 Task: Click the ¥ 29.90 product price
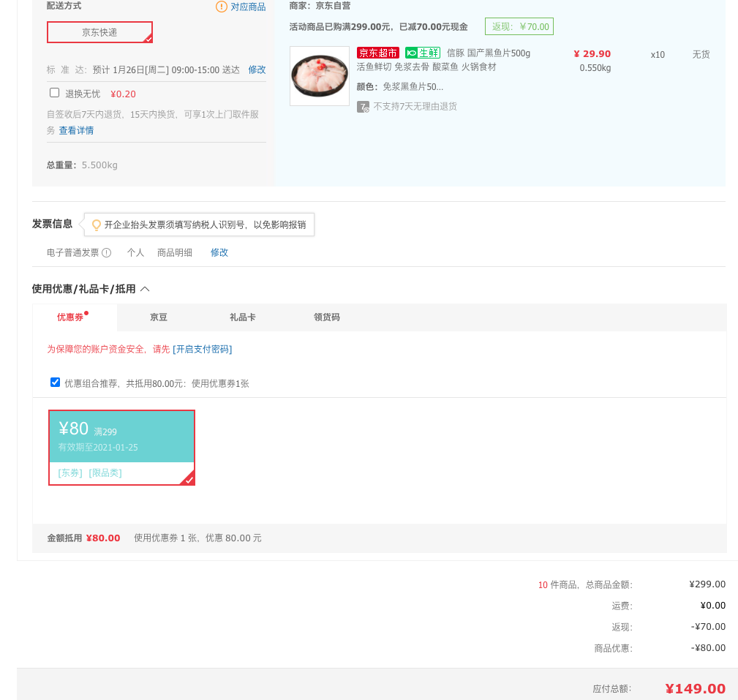click(x=592, y=53)
